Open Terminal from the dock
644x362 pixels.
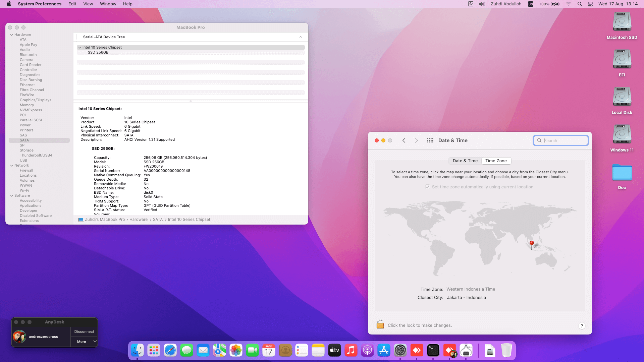(433, 351)
